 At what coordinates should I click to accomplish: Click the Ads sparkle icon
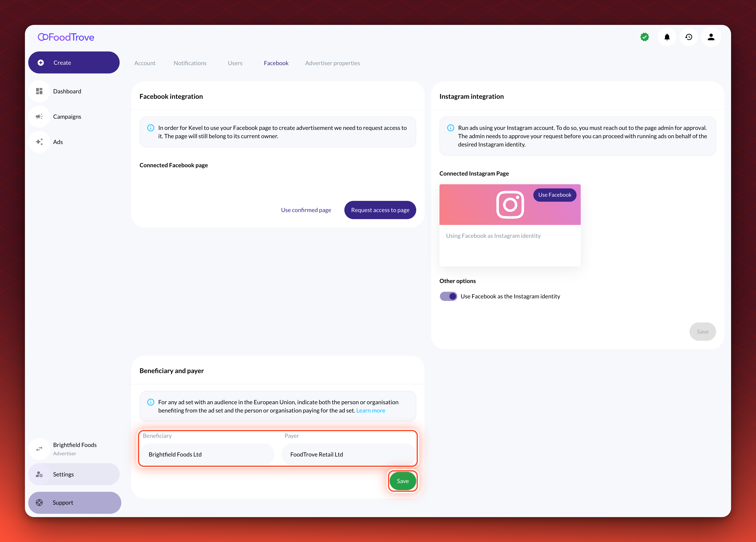tap(39, 142)
